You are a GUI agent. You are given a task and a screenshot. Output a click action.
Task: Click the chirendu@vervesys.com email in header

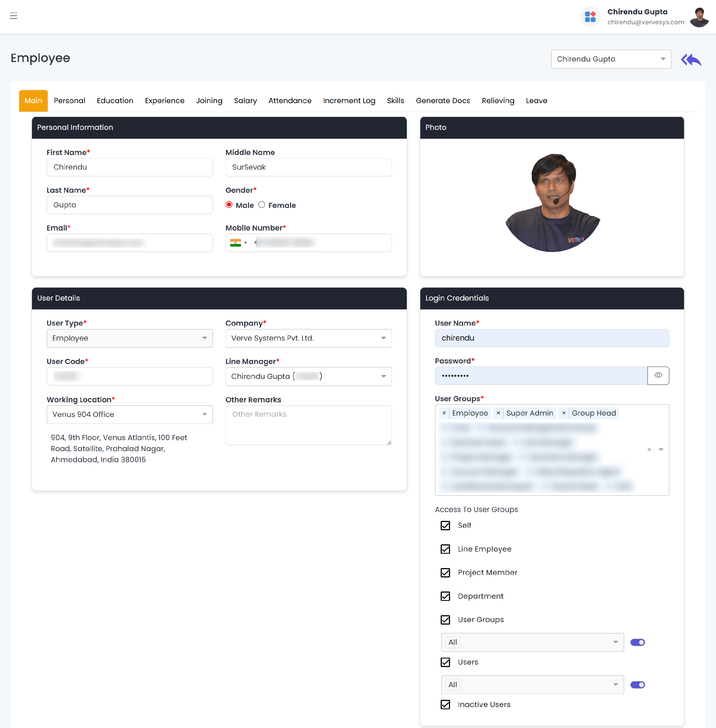point(645,22)
